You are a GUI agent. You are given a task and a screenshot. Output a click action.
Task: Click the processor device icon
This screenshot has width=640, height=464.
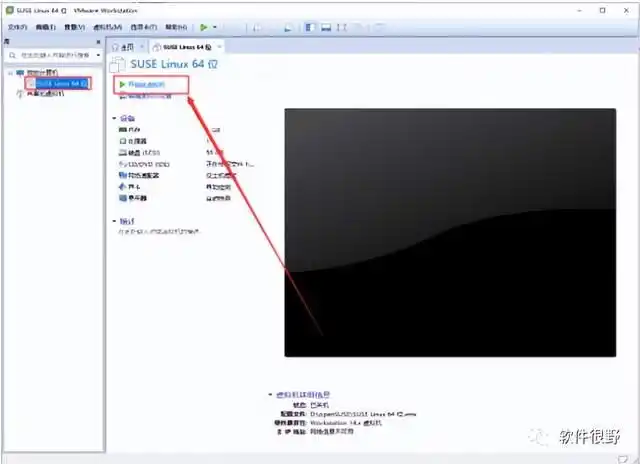click(122, 141)
